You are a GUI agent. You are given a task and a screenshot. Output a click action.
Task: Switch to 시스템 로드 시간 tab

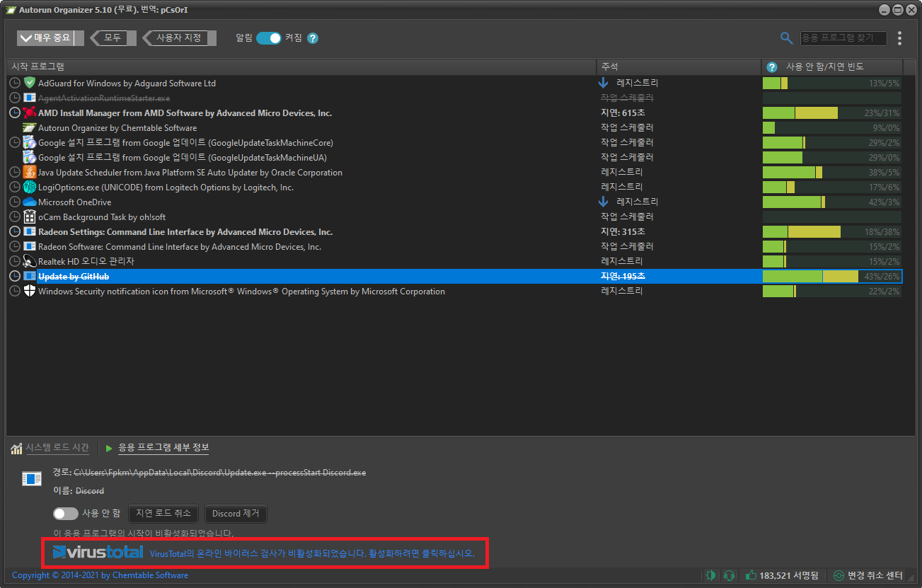(x=57, y=448)
